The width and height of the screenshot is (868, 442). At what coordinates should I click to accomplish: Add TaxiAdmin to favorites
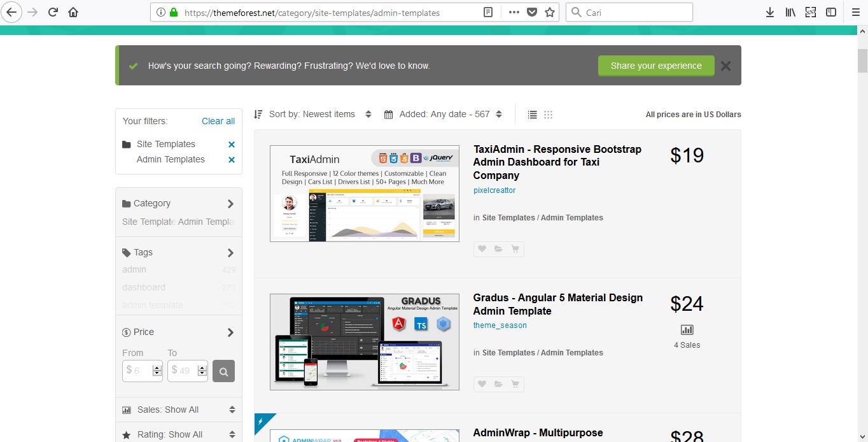482,249
